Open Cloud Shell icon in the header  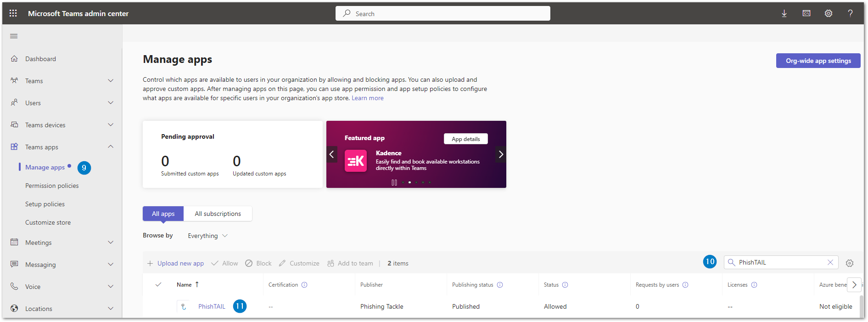(x=806, y=13)
